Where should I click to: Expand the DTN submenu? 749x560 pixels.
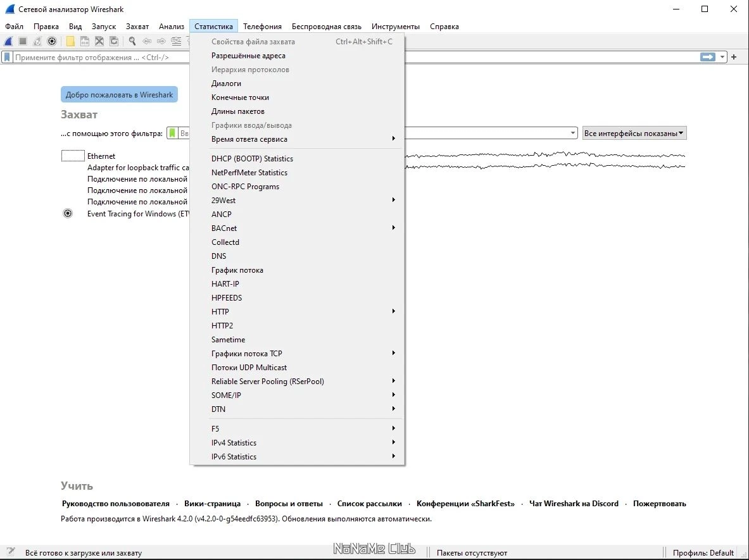pos(297,409)
